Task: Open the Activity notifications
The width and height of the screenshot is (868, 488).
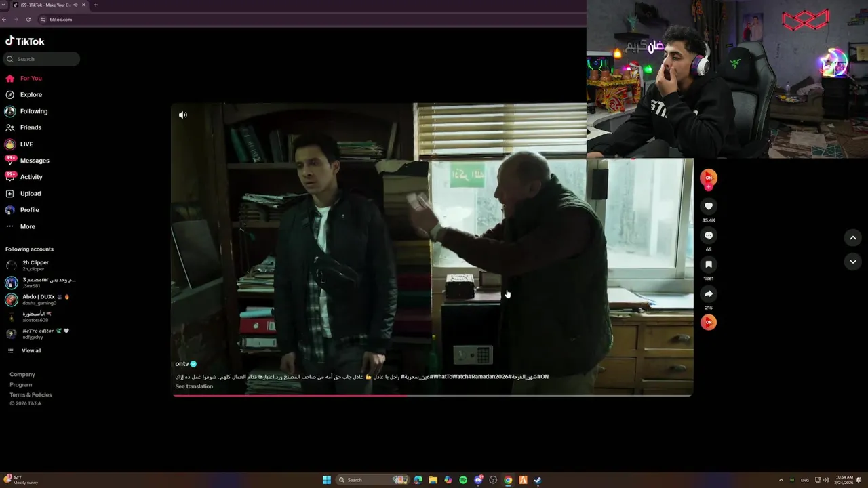Action: (24, 177)
